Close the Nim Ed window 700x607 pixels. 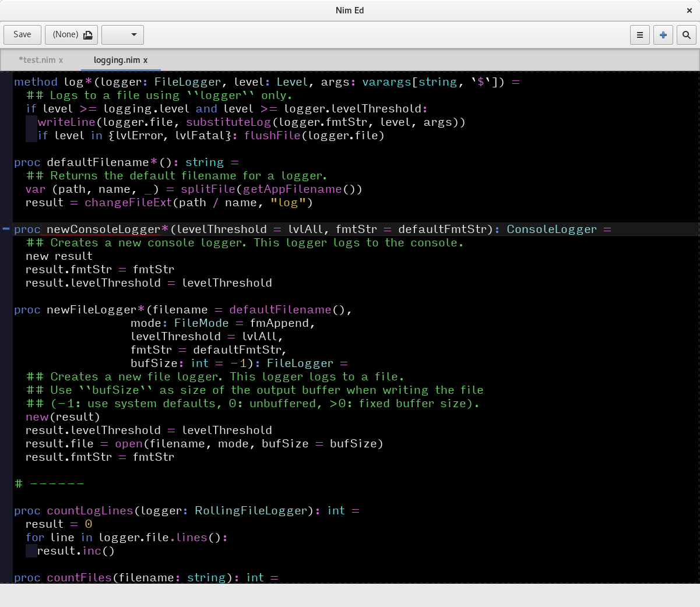(x=690, y=10)
